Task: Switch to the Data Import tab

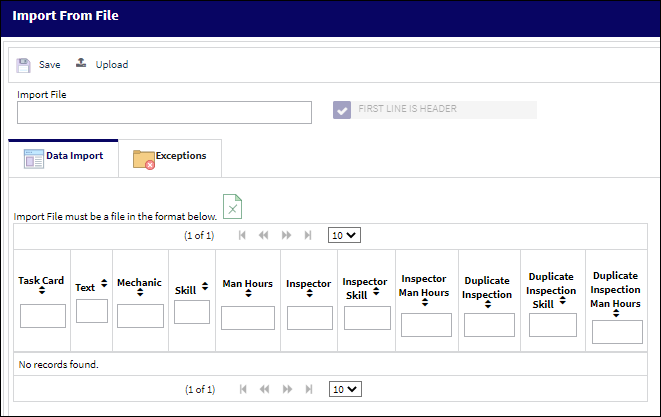Action: (63, 159)
